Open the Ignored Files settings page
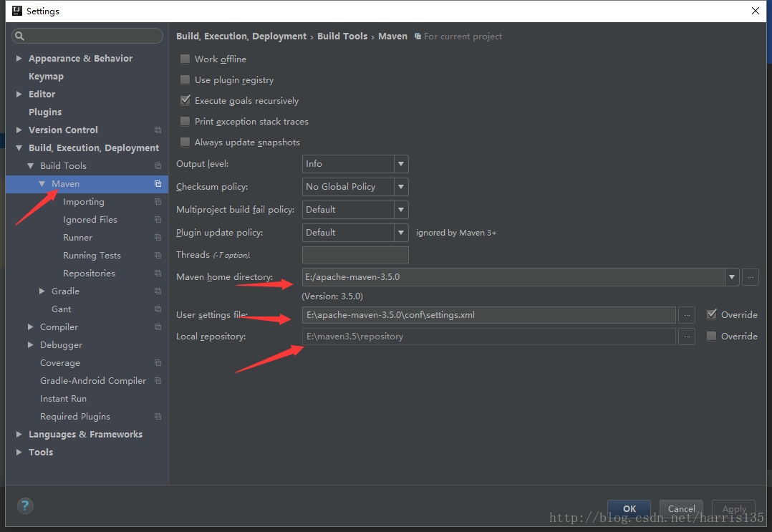The image size is (772, 532). coord(90,220)
